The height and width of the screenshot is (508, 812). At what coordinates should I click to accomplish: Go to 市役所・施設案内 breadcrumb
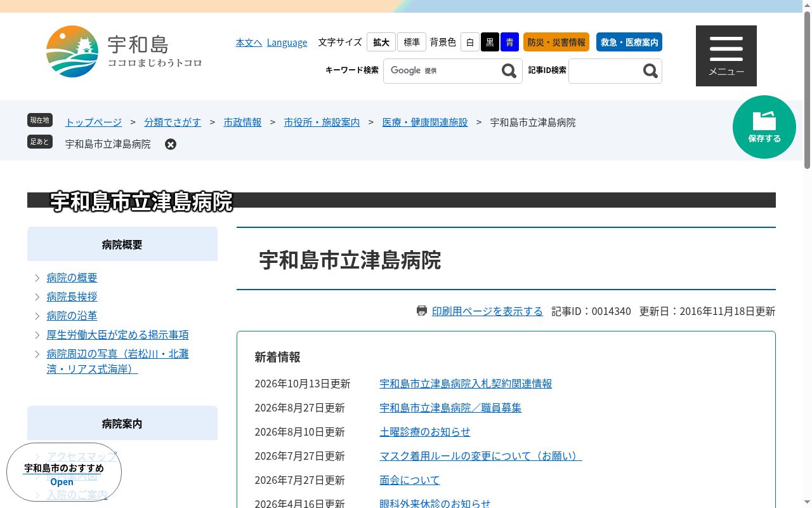coord(322,122)
